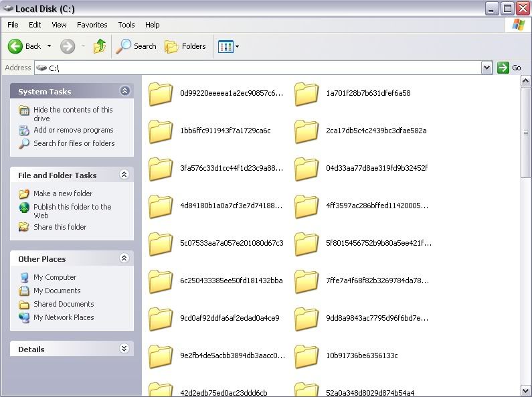532x397 pixels.
Task: Collapse the System Tasks panel
Action: coord(124,90)
